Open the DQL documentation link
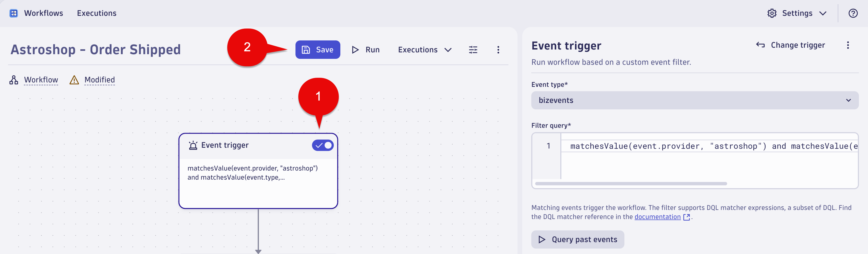Image resolution: width=868 pixels, height=254 pixels. tap(657, 217)
